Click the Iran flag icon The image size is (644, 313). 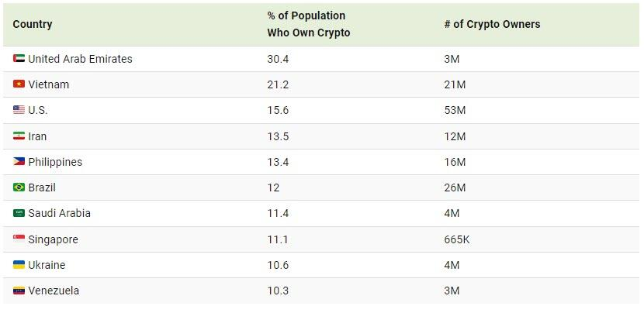(x=19, y=136)
